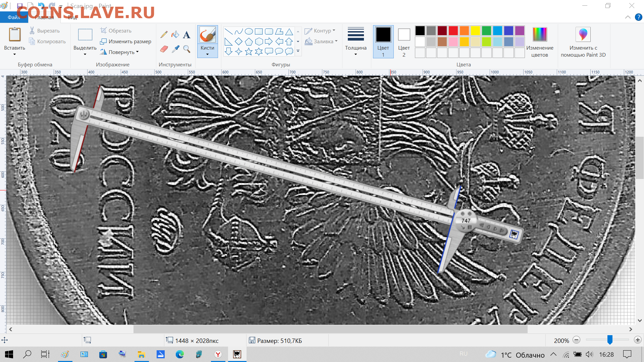Select the Text tool

point(186,34)
